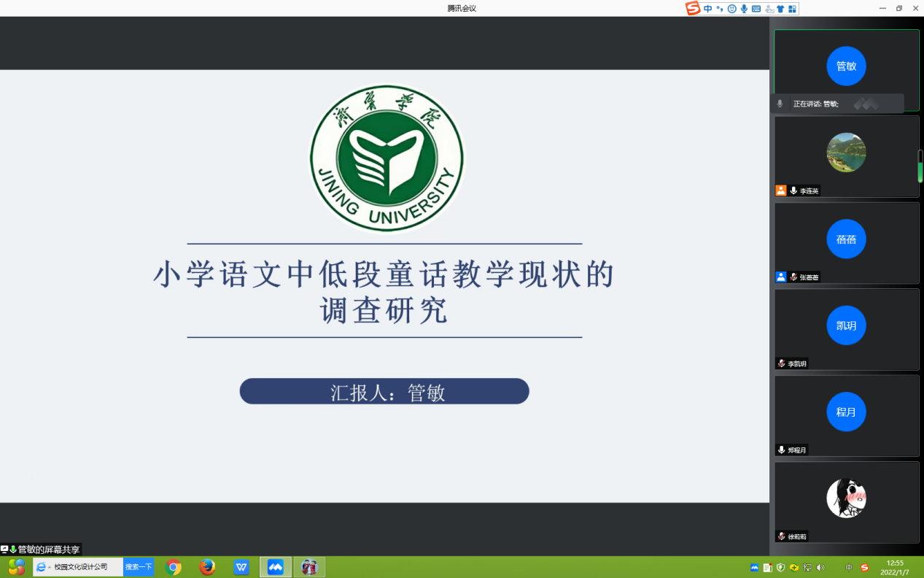This screenshot has height=578, width=924.
Task: Toggle Chinese/English mode in Sogou toolbar
Action: (708, 9)
